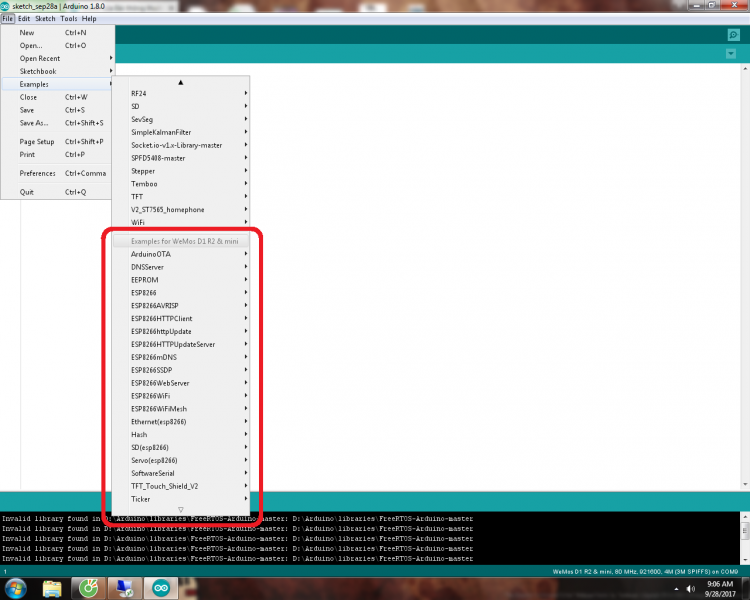The image size is (750, 600).
Task: Open ESP8266WiFiMesh examples
Action: click(181, 409)
